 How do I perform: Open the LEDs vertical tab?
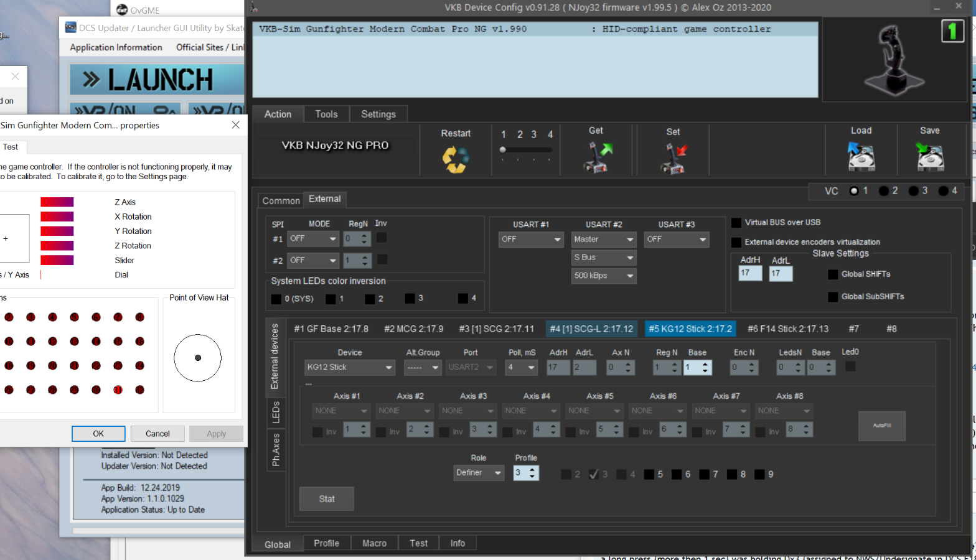[276, 413]
